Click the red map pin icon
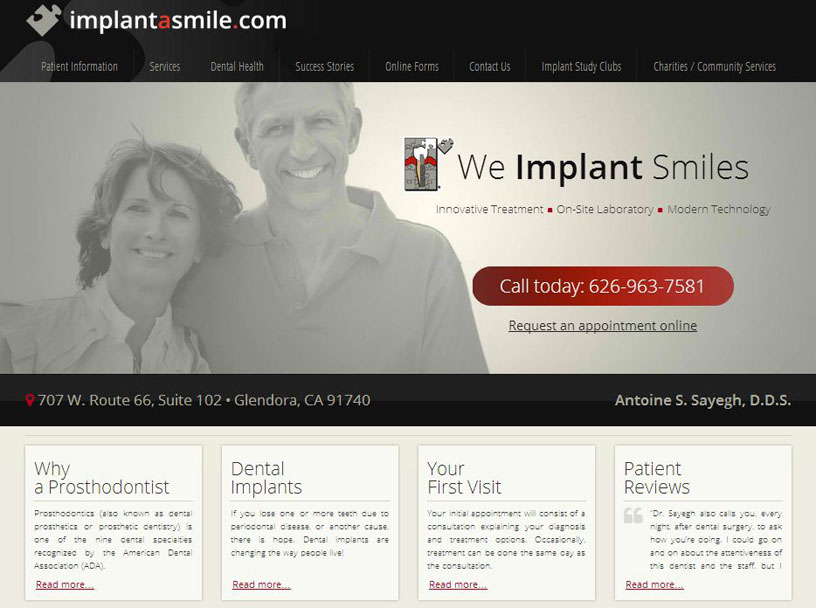Screen dimensions: 816x608 pos(30,400)
